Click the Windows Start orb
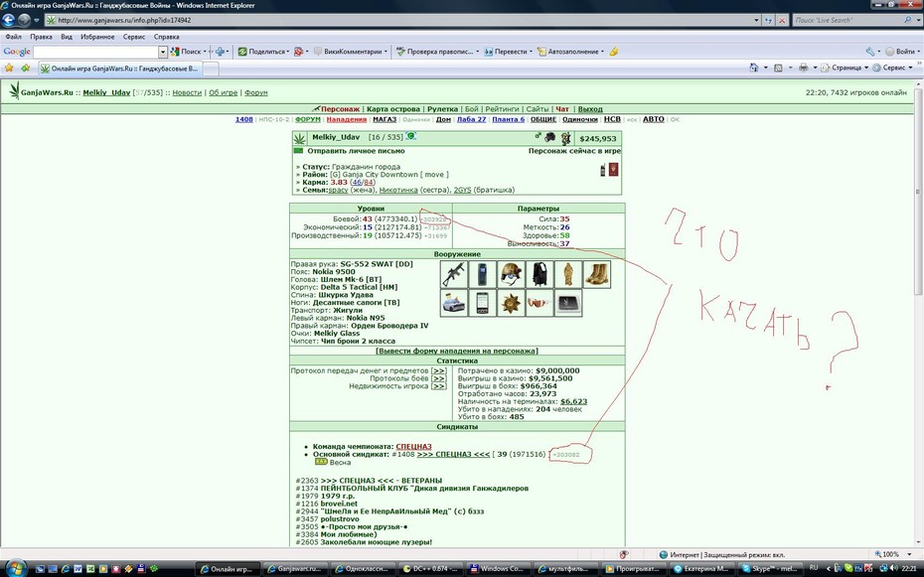This screenshot has width=924, height=577. tap(15, 569)
